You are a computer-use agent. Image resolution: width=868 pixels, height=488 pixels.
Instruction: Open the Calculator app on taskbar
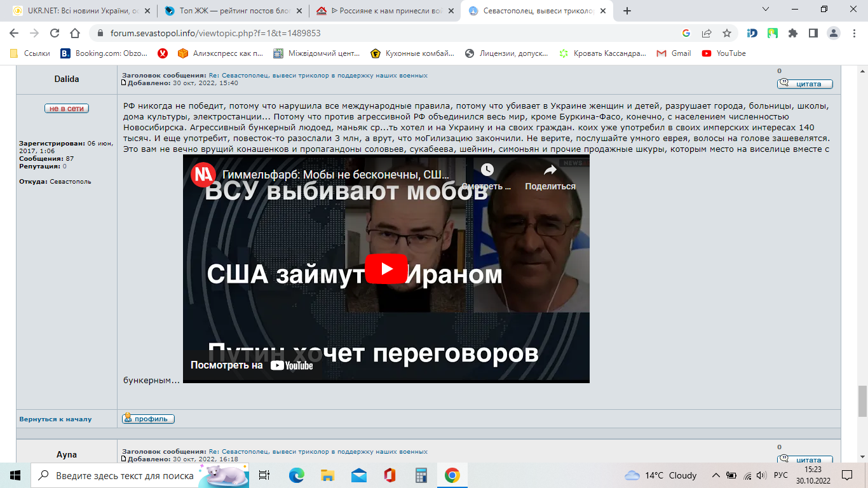[x=421, y=475]
